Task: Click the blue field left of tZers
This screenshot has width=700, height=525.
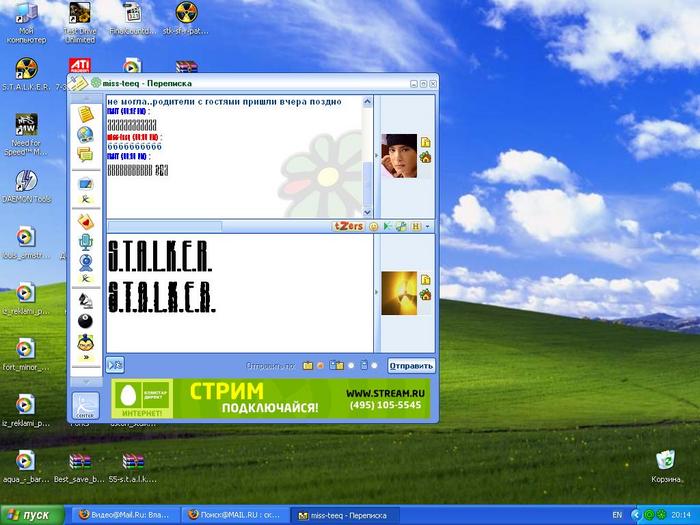Action: coord(165,226)
